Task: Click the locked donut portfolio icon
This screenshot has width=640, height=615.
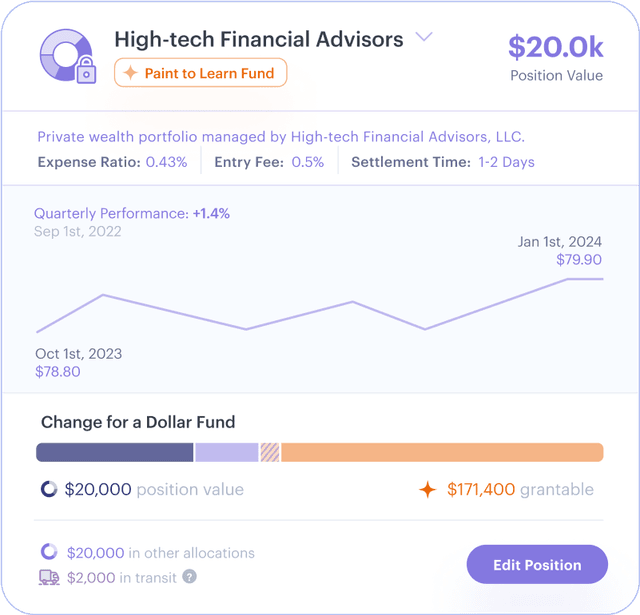Action: [67, 55]
